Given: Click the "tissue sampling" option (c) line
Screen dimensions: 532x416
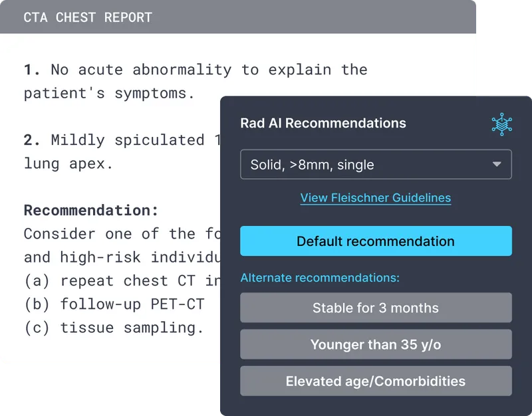Looking at the screenshot, I should point(113,328).
